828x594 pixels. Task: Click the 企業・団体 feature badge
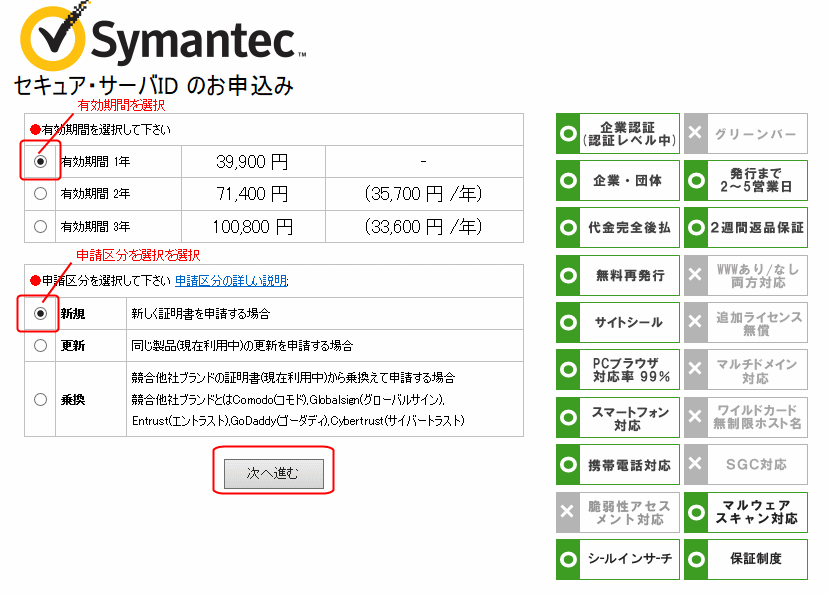pos(617,181)
